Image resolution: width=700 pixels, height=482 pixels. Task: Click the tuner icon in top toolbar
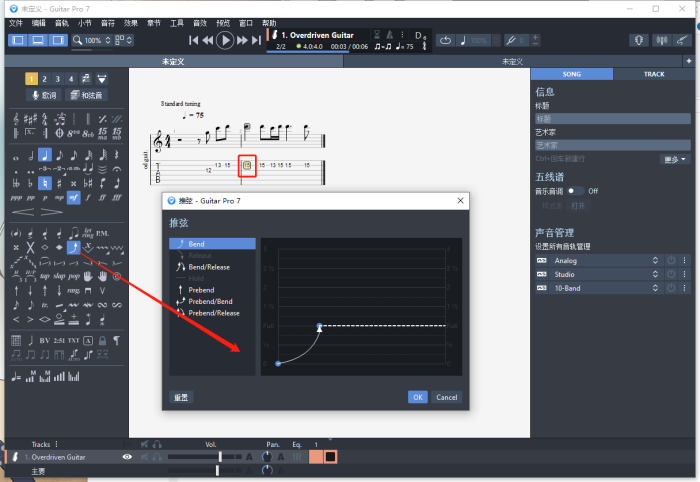[639, 40]
